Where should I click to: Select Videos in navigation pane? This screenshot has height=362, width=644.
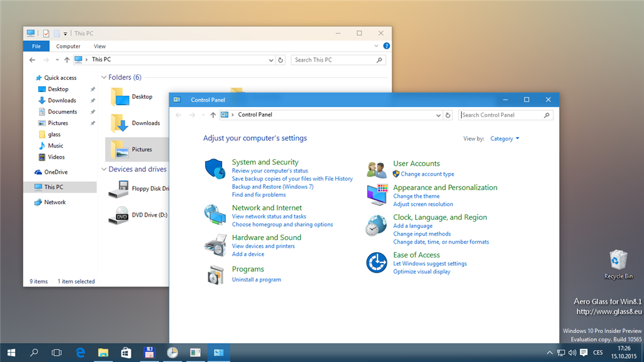tap(52, 157)
